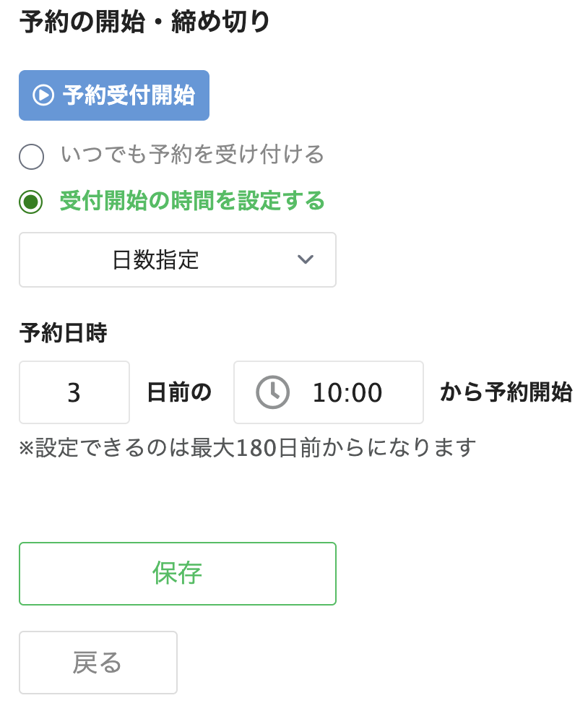This screenshot has height=711, width=588.
Task: Click the clock icon in time field
Action: 272,392
